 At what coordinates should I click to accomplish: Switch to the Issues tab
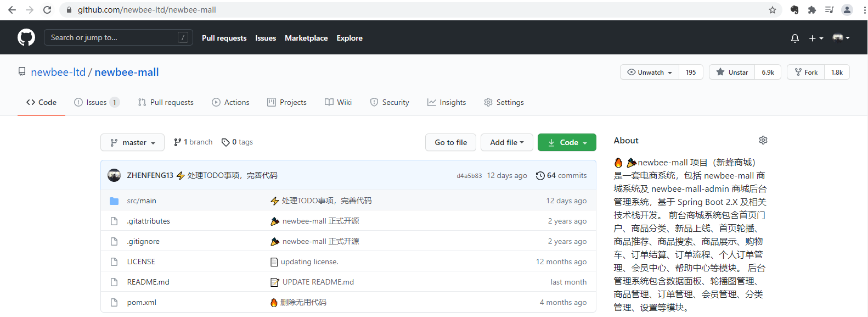tap(97, 102)
